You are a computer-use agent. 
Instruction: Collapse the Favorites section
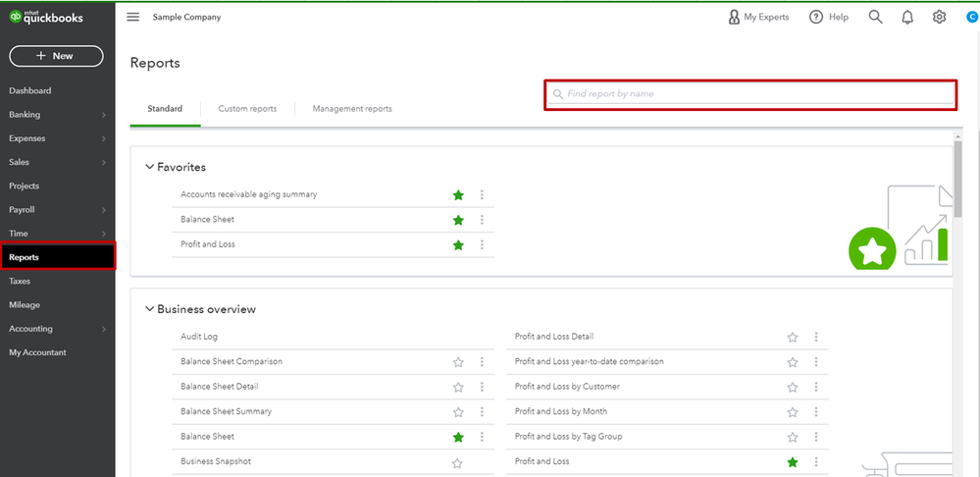point(149,167)
